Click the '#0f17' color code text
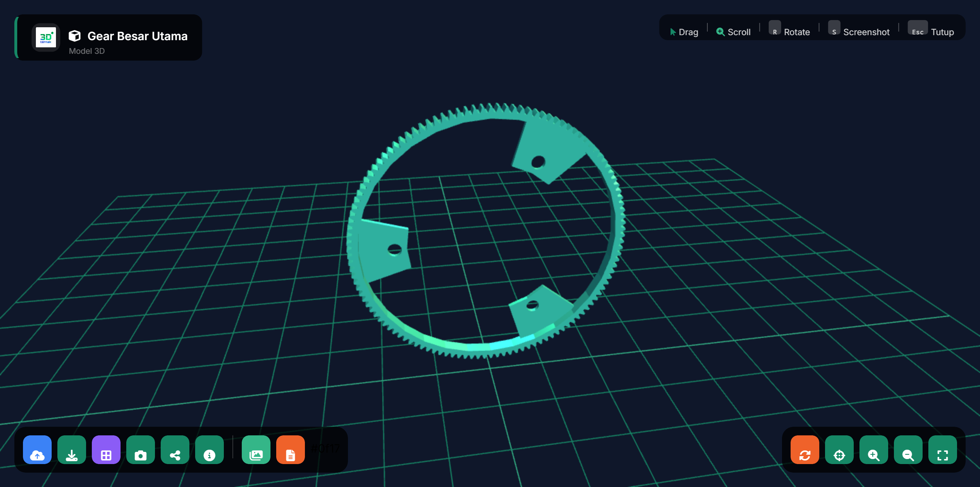 click(325, 449)
